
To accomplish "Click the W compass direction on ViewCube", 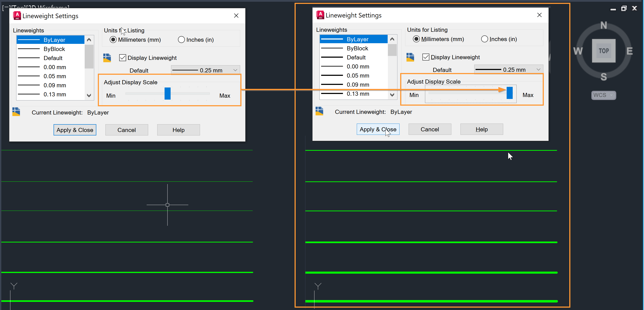I will (x=578, y=51).
